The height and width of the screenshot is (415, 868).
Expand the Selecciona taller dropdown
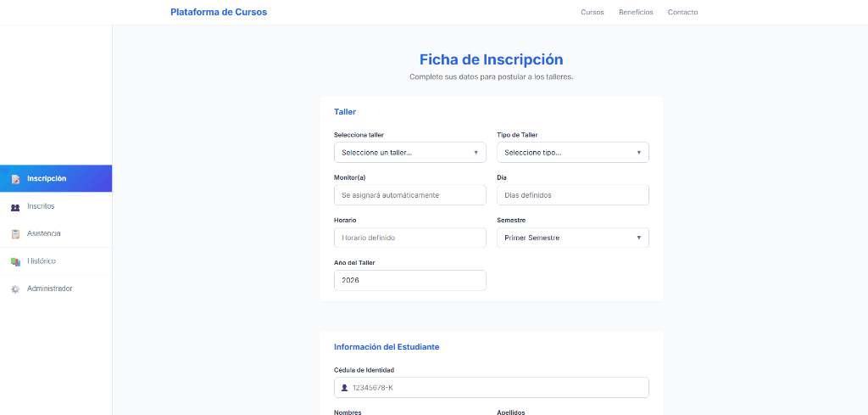tap(410, 153)
